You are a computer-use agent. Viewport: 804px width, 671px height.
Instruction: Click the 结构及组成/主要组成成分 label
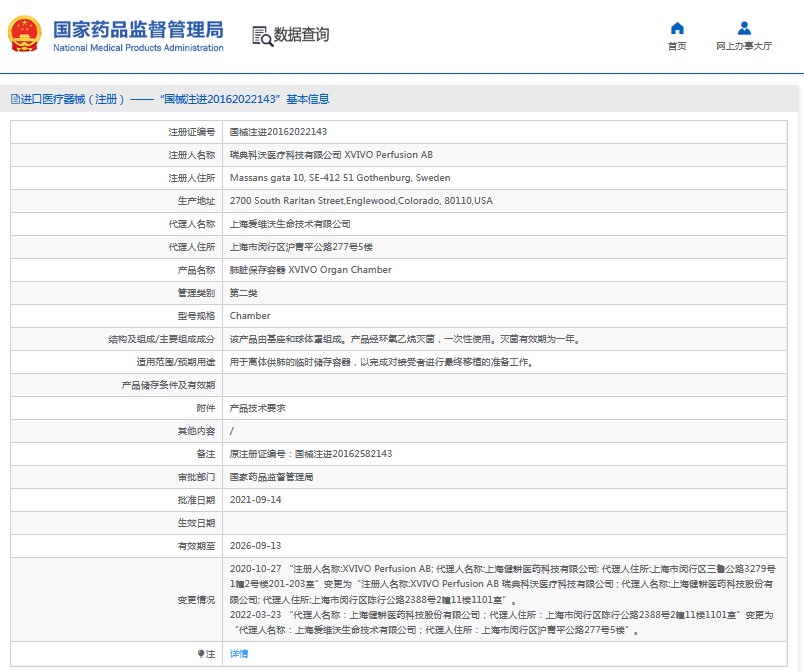click(162, 339)
